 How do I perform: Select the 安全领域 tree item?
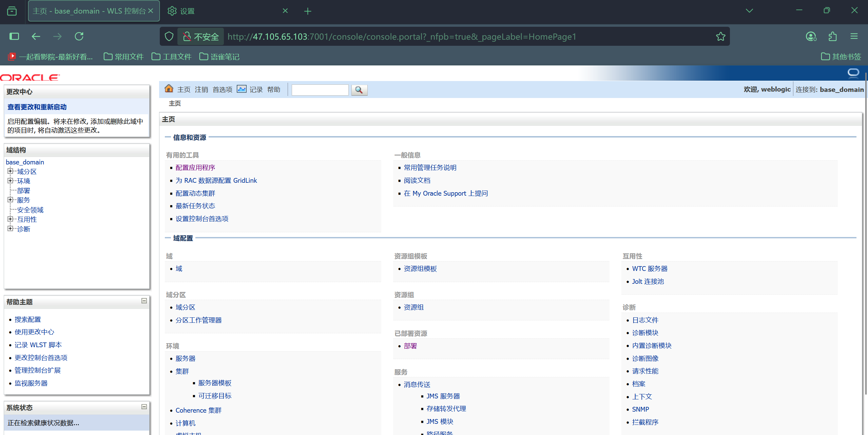point(30,210)
